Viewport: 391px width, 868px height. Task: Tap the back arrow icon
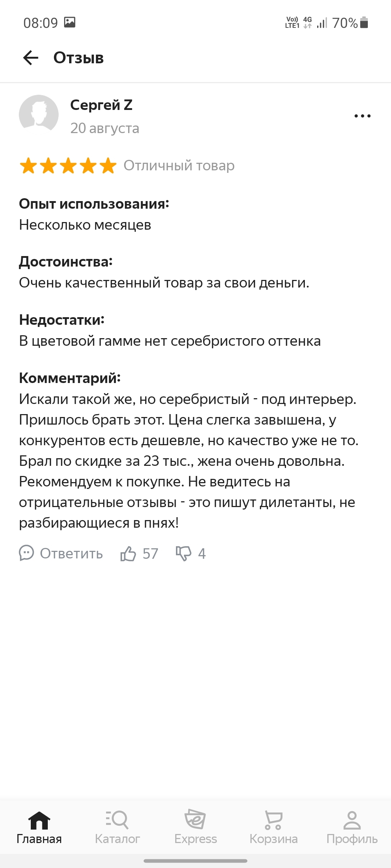click(31, 58)
